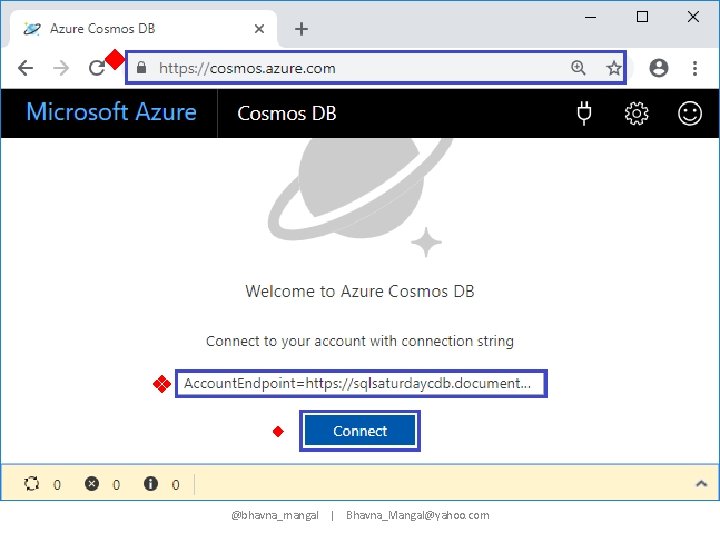Maximize the browser window

click(x=642, y=17)
